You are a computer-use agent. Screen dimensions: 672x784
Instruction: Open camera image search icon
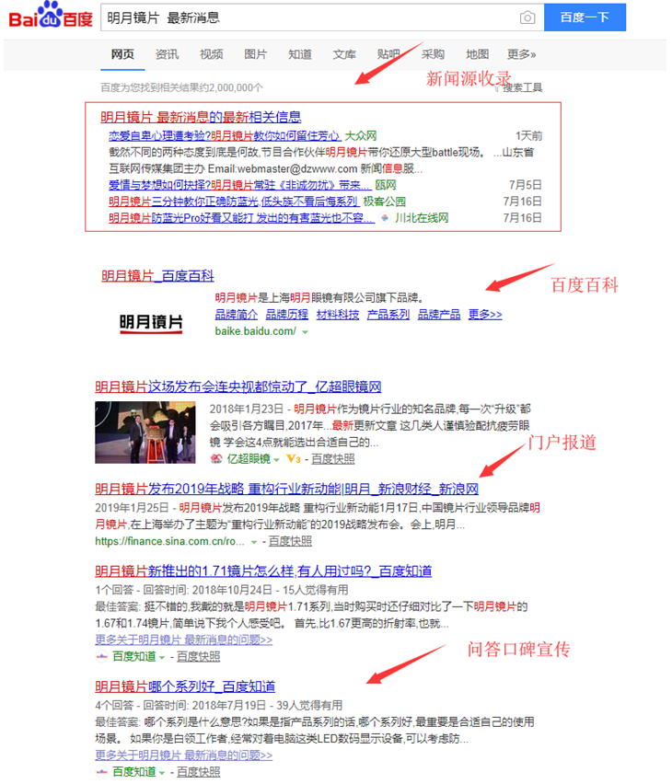click(527, 18)
